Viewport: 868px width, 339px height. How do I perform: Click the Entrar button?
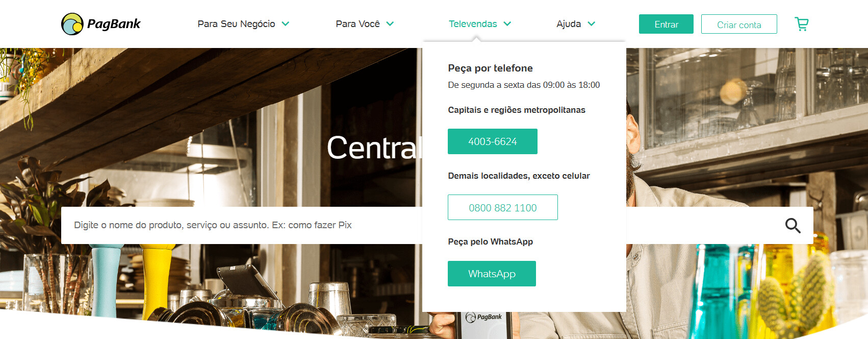click(666, 24)
